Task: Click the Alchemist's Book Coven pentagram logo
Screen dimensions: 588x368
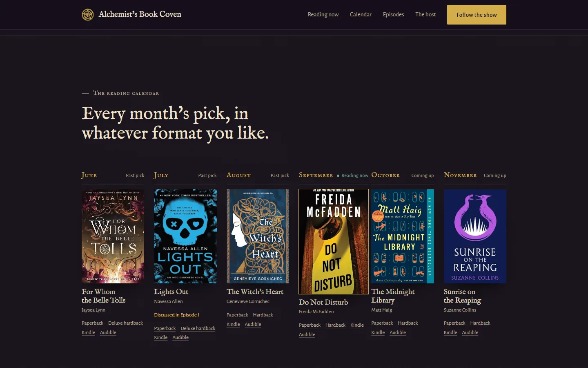Action: 88,15
